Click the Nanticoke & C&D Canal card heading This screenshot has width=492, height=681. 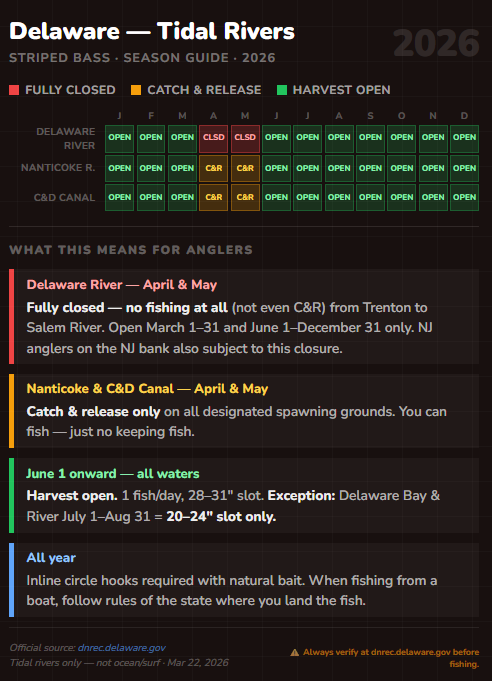coord(147,389)
